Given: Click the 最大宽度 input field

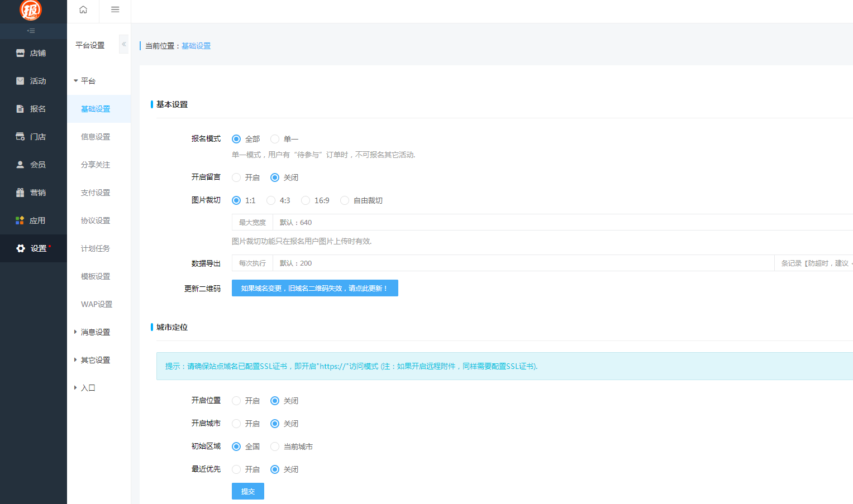Looking at the screenshot, I should click(252, 222).
